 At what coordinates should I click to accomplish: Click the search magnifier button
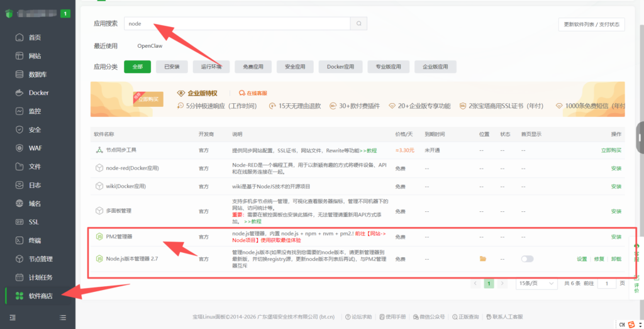(x=358, y=23)
